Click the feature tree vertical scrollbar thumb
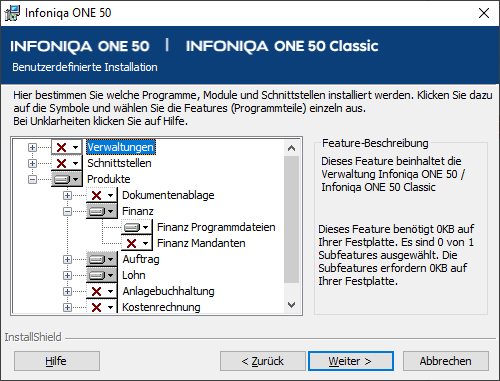The image size is (500, 381). tap(292, 219)
